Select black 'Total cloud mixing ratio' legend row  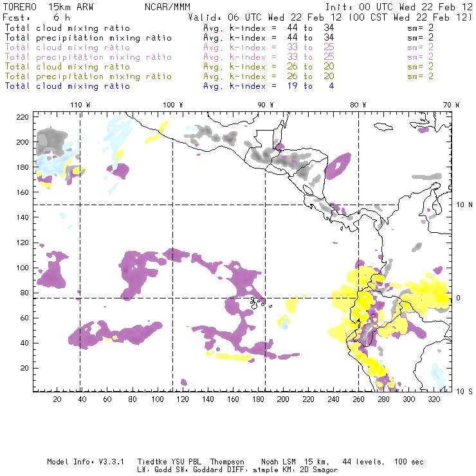68,28
